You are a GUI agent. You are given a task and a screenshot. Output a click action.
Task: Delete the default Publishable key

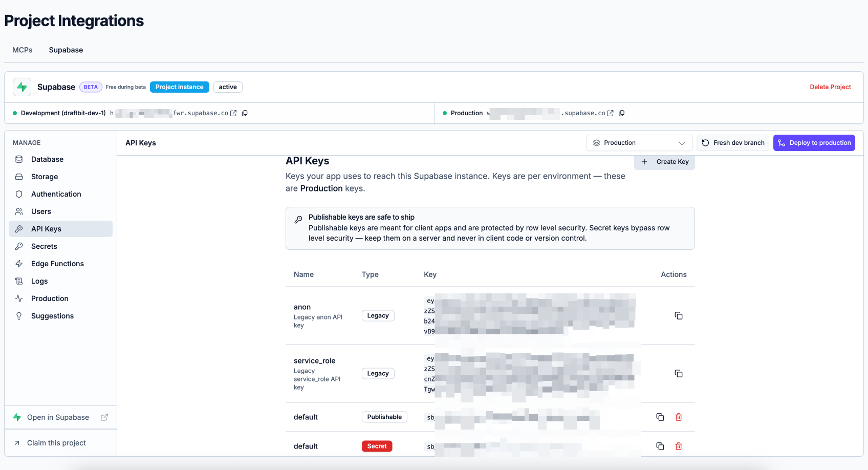point(679,417)
